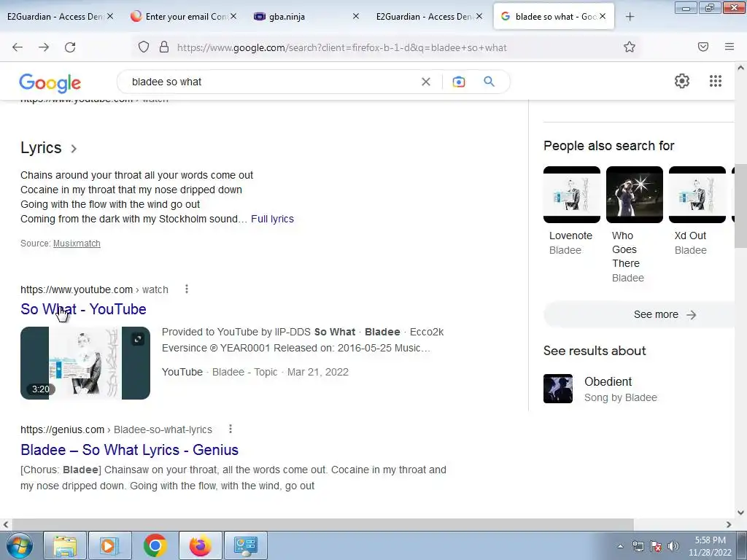Open the Obedient song thumbnail image

click(558, 389)
